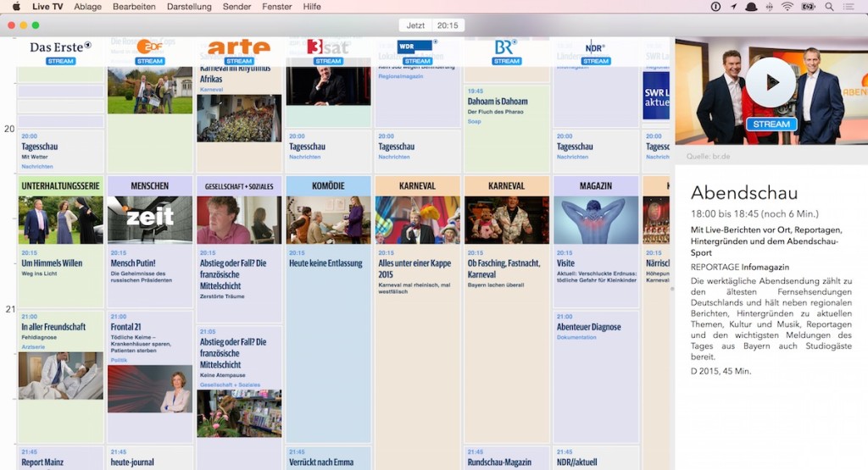Select the 3sat 20:00 Tagesschau entry
The image size is (868, 470).
click(x=328, y=151)
